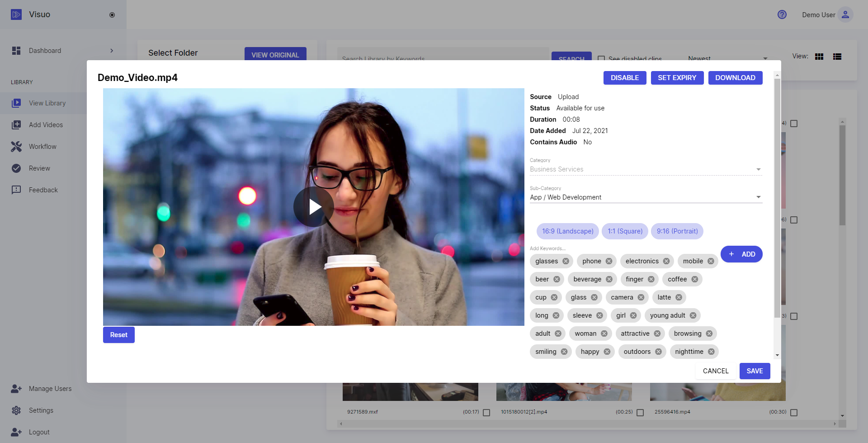Switch to grid view icon
Image resolution: width=868 pixels, height=443 pixels.
coord(819,57)
